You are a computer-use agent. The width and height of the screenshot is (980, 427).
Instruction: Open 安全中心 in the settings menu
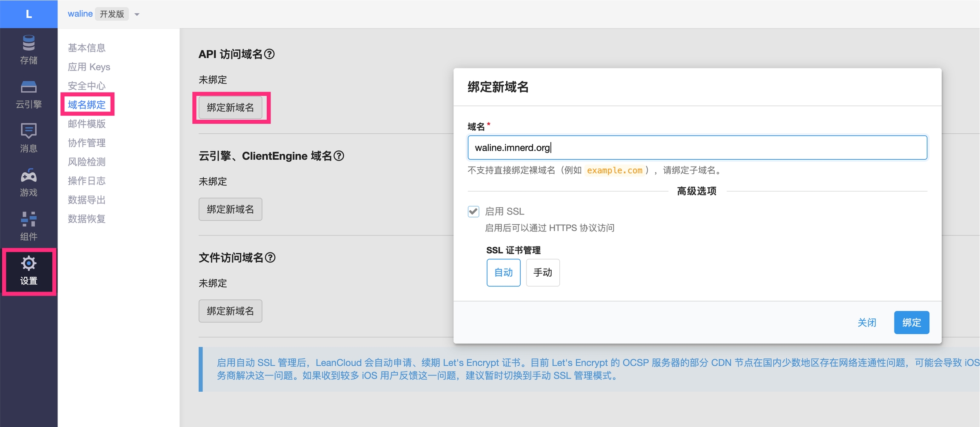click(x=87, y=86)
